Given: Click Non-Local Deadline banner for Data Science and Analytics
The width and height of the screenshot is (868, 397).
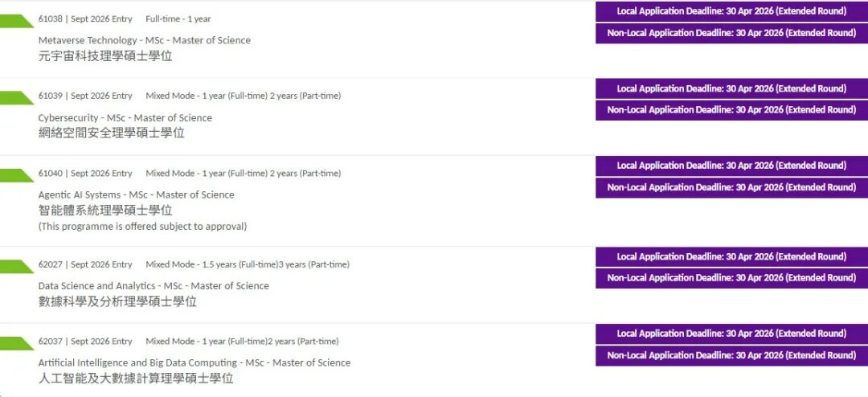Looking at the screenshot, I should (x=731, y=278).
